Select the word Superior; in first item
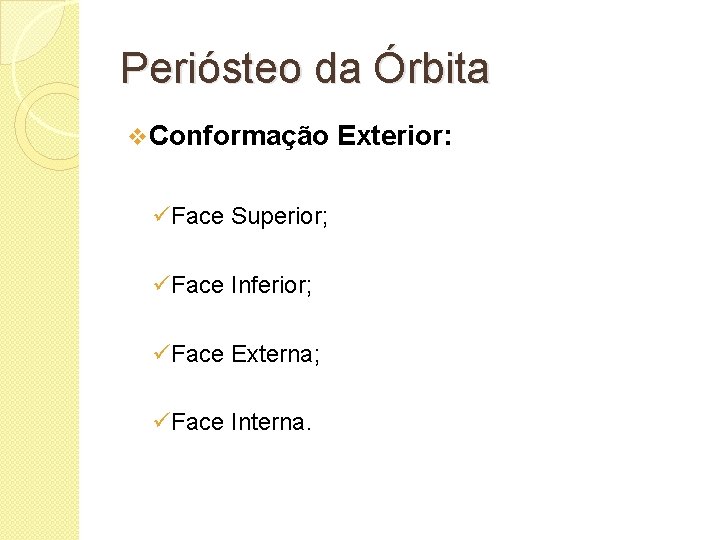The image size is (720, 540). pos(279,217)
